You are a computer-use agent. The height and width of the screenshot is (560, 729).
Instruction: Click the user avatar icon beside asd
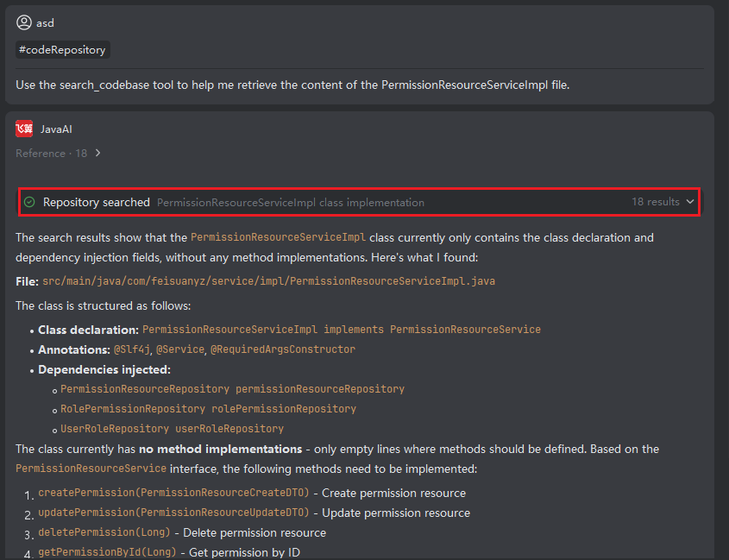pos(24,22)
